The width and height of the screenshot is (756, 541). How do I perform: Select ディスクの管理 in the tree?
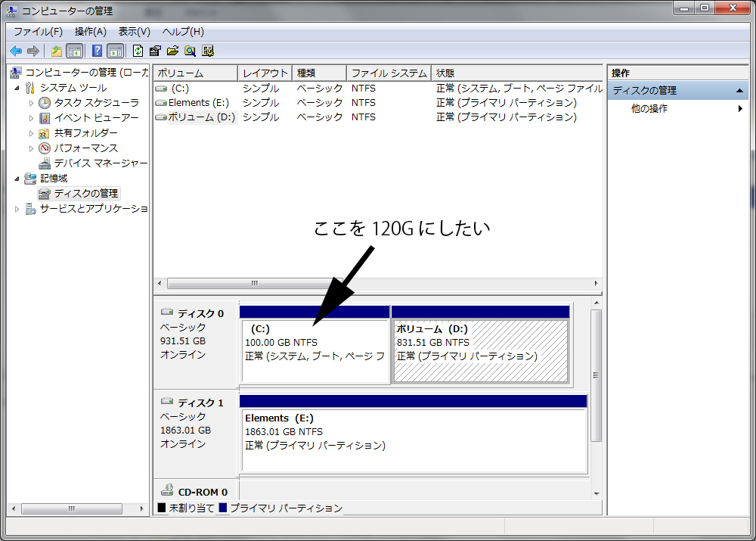tap(86, 194)
